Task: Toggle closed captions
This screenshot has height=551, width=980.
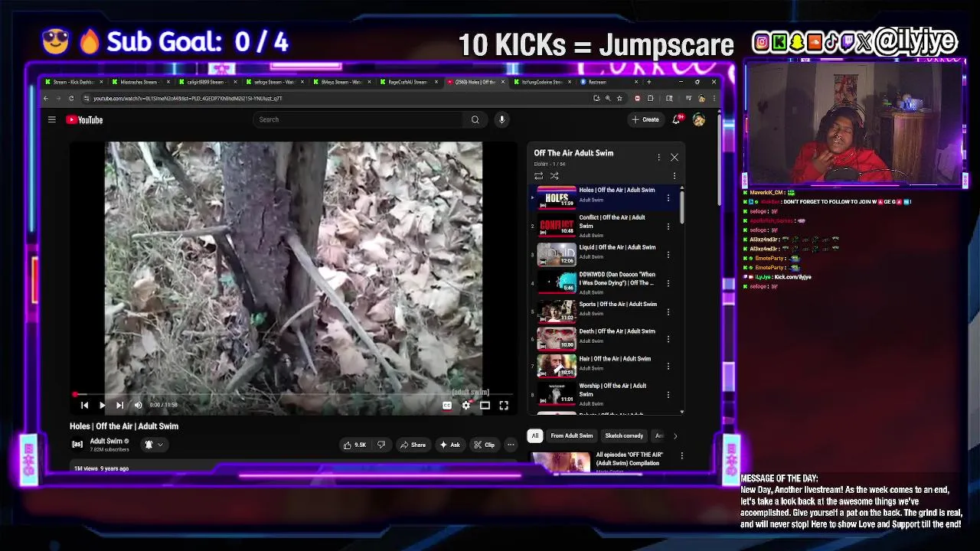Action: pos(447,406)
